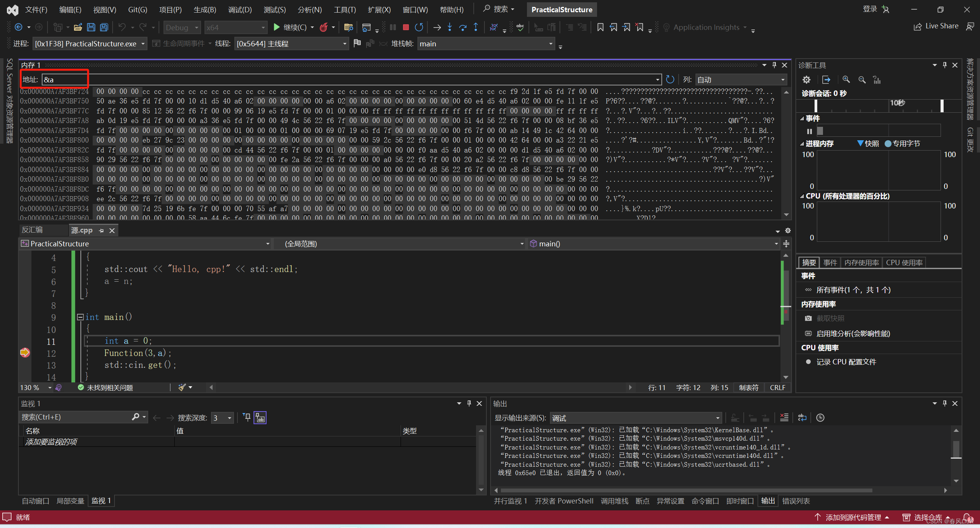Image resolution: width=980 pixels, height=528 pixels.
Task: Collapse the int main() code block
Action: 80,317
